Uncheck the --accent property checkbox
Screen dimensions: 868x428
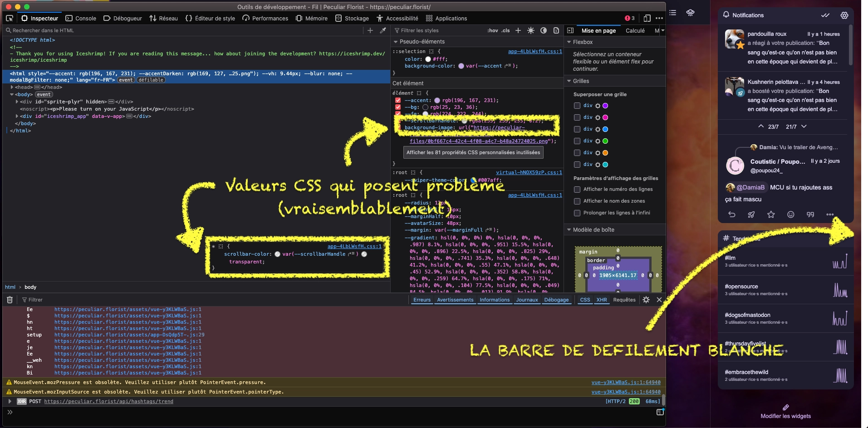[398, 100]
